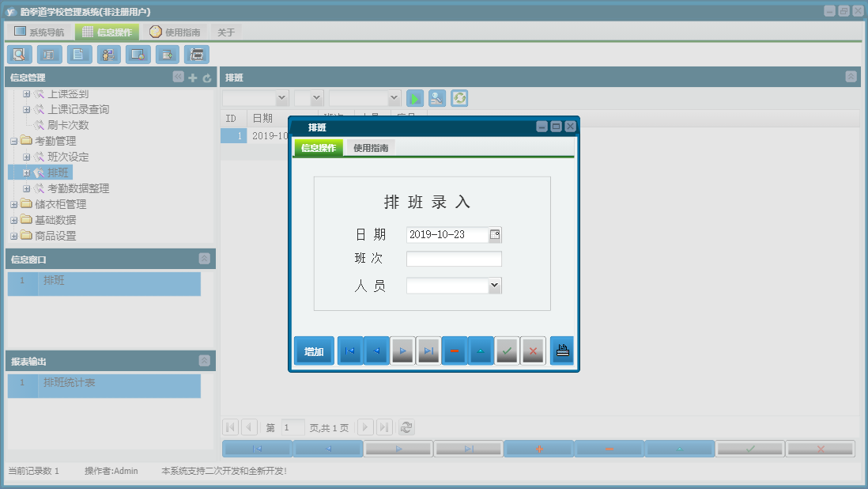Click the document page toolbar icon
The width and height of the screenshot is (868, 489).
[x=79, y=55]
